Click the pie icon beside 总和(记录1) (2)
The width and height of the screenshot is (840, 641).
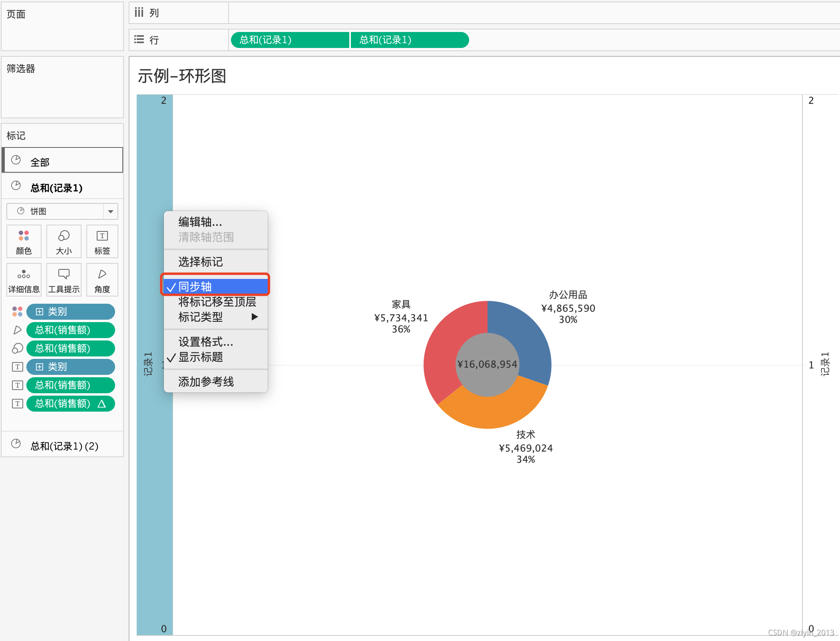tap(16, 444)
